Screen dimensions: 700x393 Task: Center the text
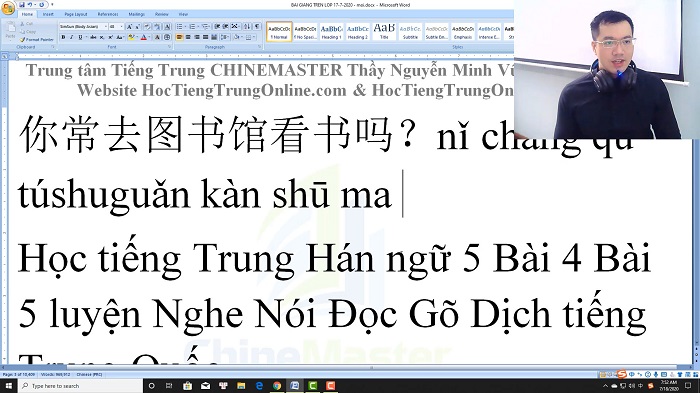[x=188, y=37]
